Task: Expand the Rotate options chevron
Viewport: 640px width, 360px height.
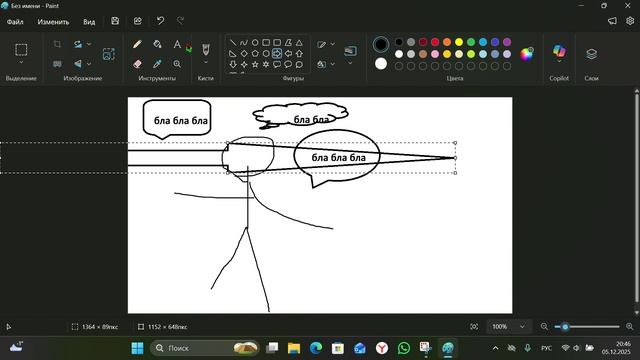Action: pos(89,44)
